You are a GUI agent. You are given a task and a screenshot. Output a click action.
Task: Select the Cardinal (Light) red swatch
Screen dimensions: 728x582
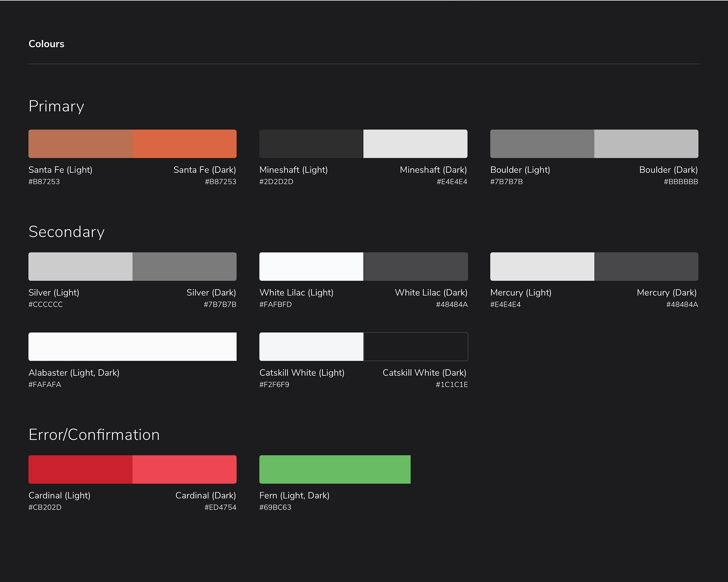(80, 469)
